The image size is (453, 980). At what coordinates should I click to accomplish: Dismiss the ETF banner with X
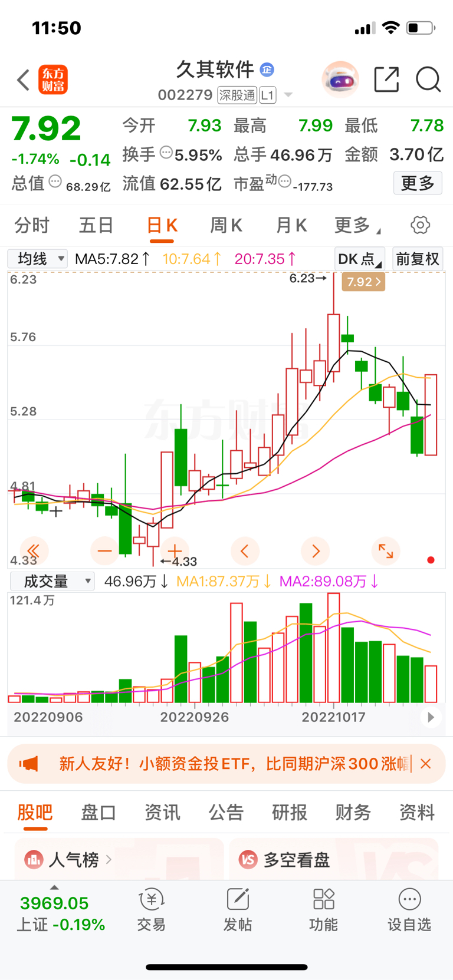click(x=426, y=764)
